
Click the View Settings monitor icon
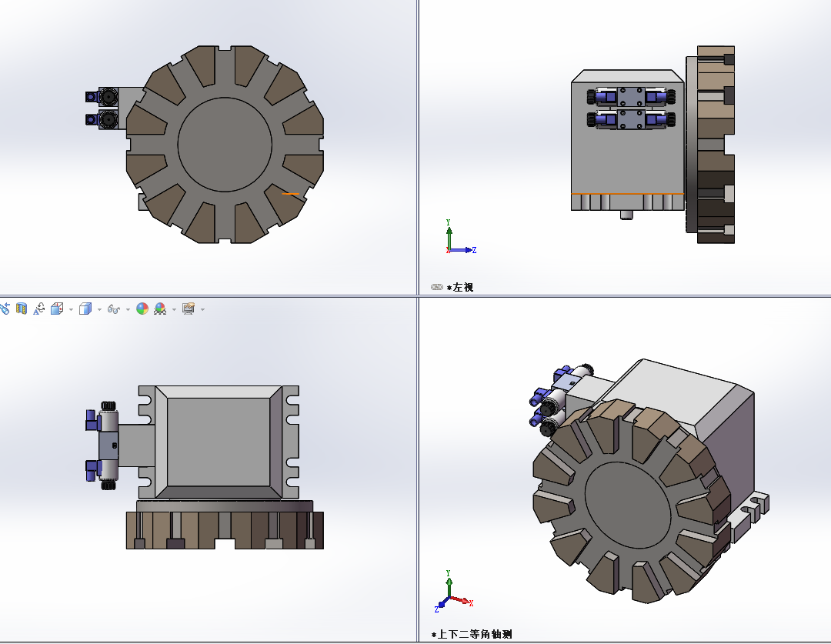point(189,309)
